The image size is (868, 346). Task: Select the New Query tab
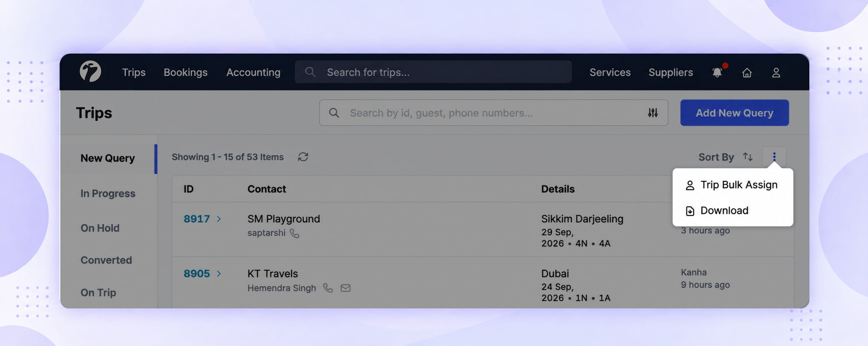point(108,158)
